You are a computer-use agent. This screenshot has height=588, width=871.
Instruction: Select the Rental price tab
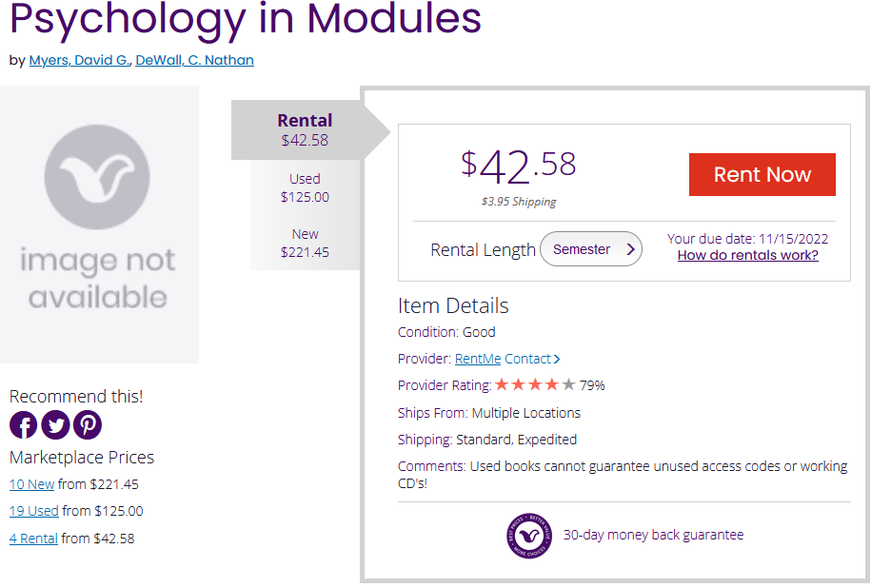click(305, 129)
